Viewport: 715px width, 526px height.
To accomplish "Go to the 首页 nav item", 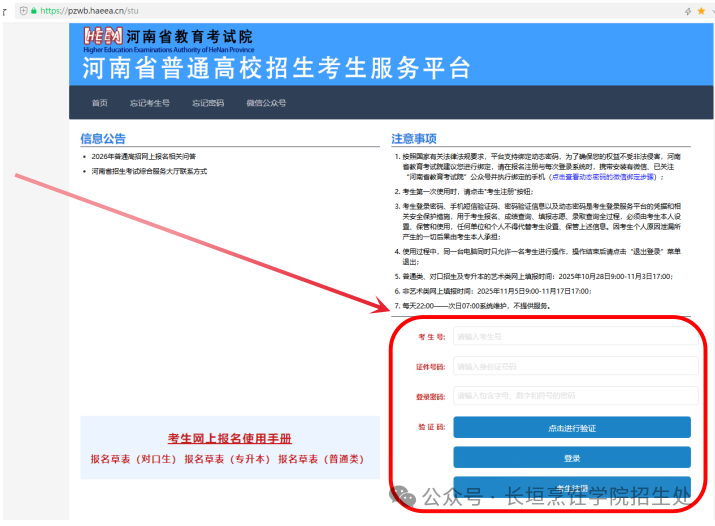I will pos(99,103).
